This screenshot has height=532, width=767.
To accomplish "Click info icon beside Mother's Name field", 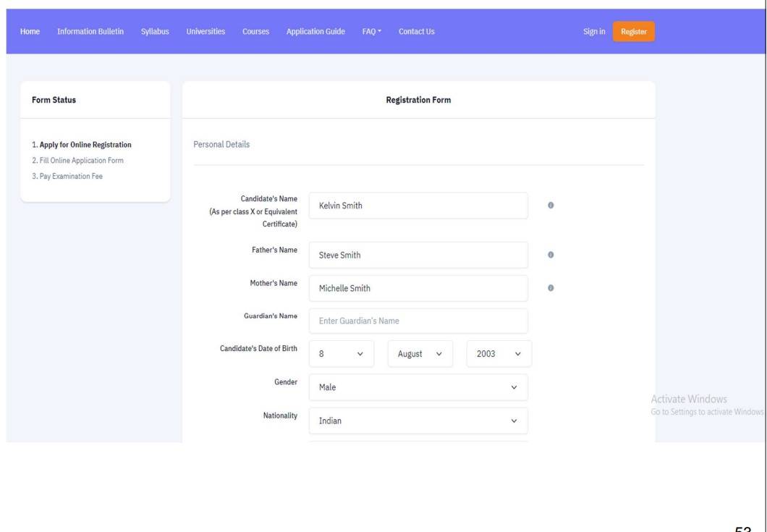I will click(550, 287).
